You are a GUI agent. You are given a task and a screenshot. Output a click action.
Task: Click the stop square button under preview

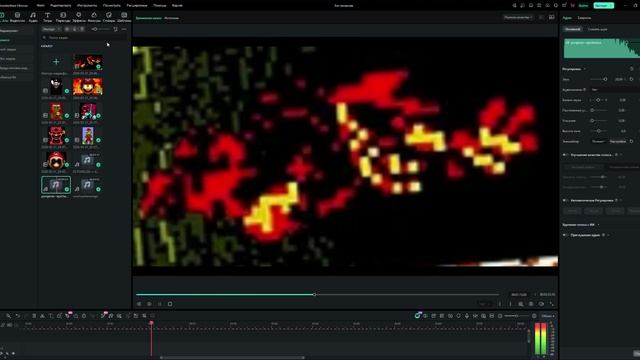click(x=170, y=304)
